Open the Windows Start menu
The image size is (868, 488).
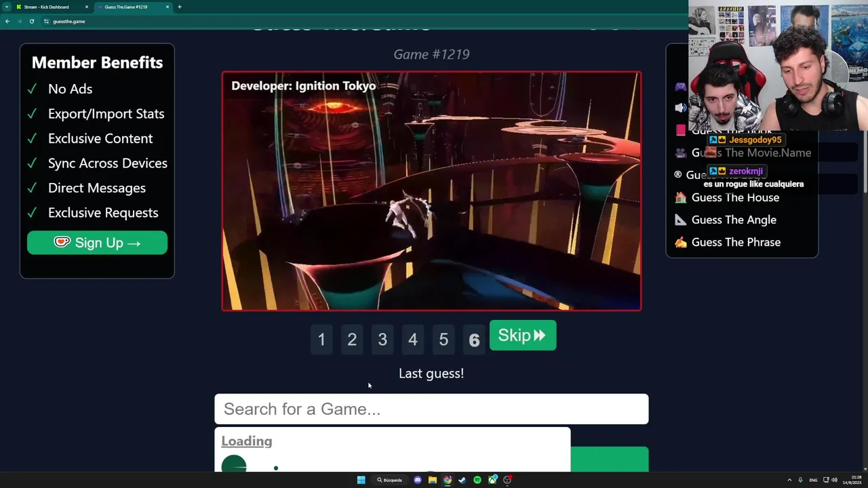tap(361, 480)
